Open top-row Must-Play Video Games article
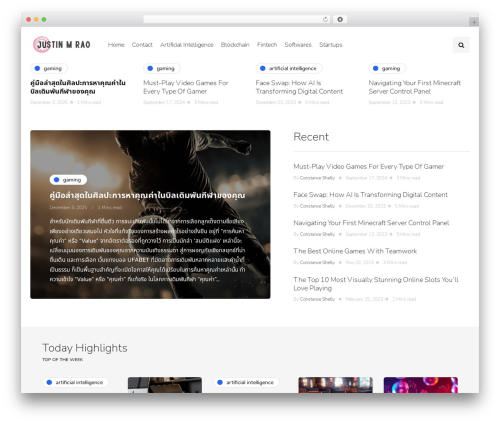Viewport: 500px width, 423px height. coord(186,87)
